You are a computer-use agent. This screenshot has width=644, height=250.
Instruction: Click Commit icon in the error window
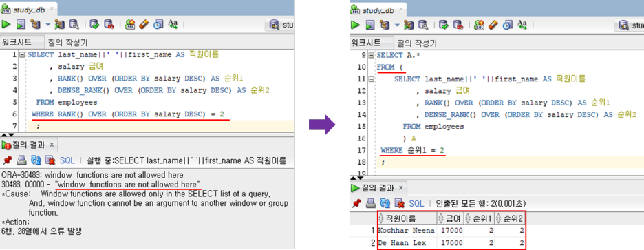pyautogui.click(x=94, y=24)
